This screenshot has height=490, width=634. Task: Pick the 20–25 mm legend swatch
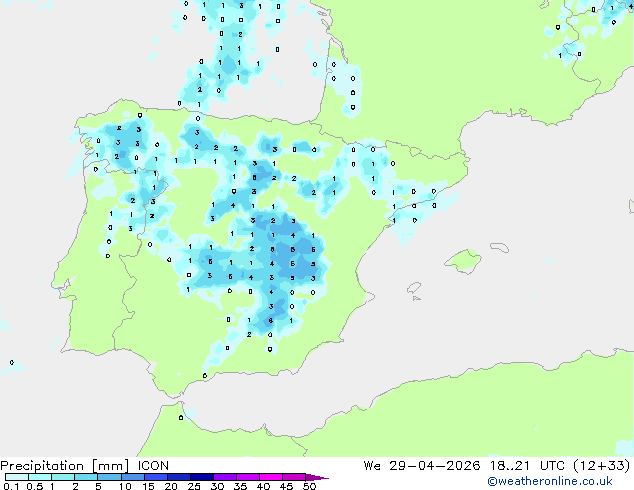coord(179,477)
